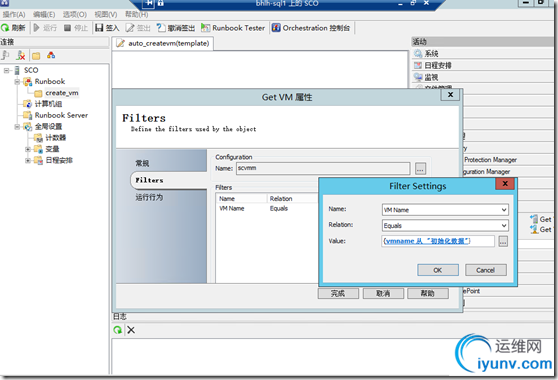Select the VM Name filter row
This screenshot has width=558, height=380.
[266, 209]
